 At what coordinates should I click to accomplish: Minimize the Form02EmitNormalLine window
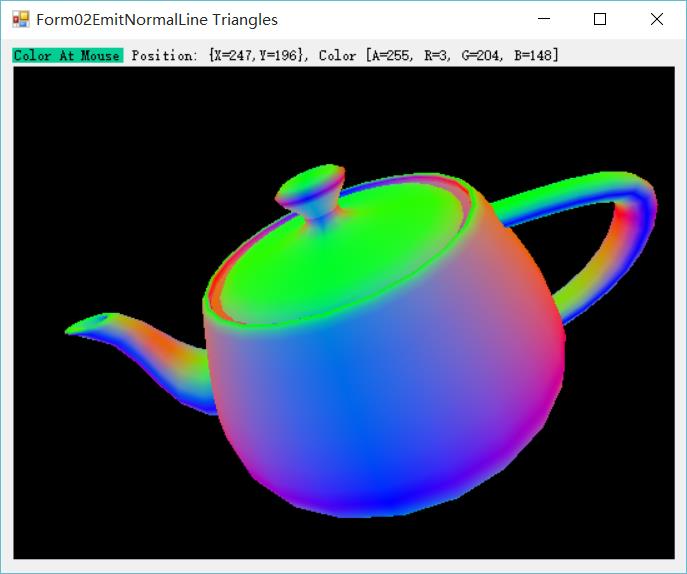(544, 19)
